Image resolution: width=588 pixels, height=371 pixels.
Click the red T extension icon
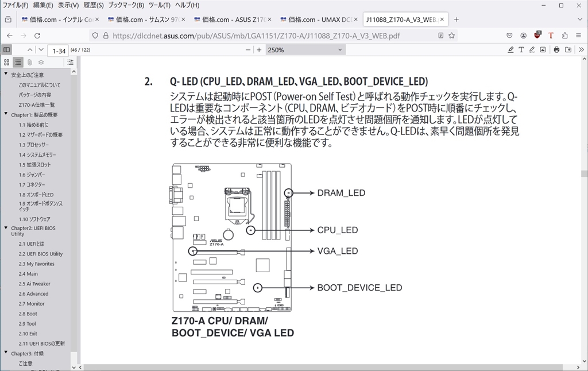point(551,36)
